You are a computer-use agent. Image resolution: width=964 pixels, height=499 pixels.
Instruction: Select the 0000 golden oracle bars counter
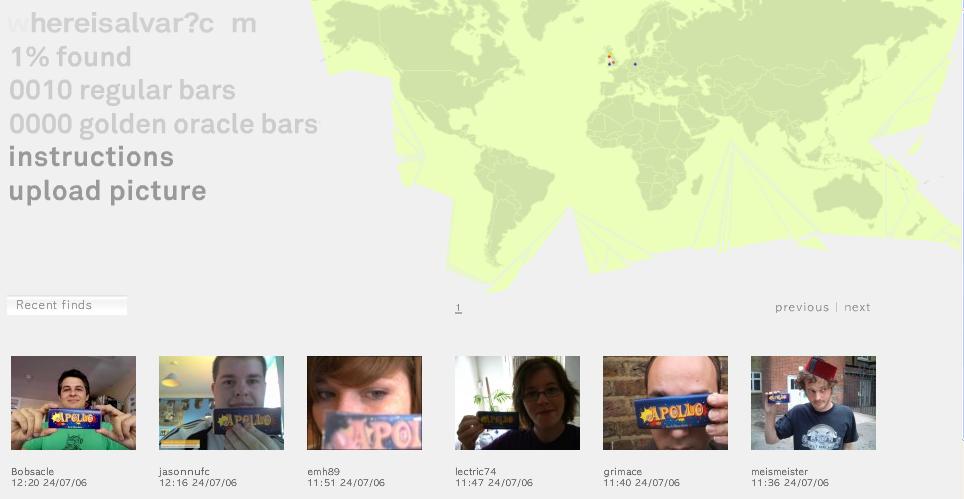click(164, 124)
